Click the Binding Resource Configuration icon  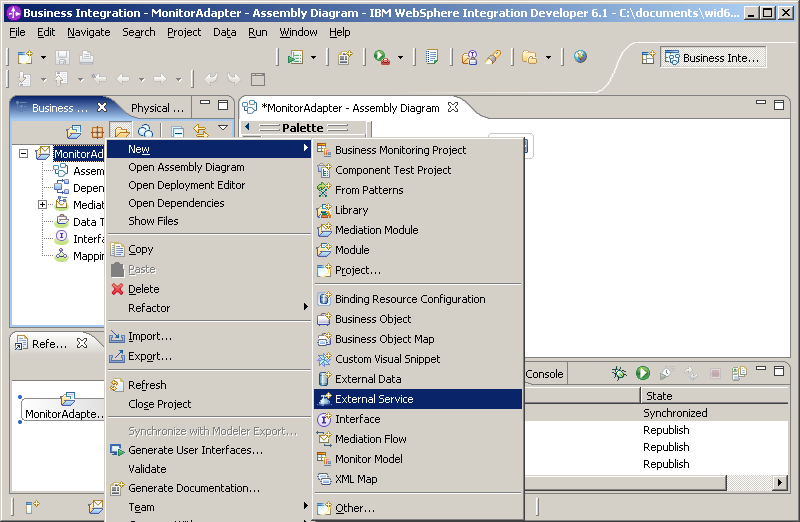324,299
